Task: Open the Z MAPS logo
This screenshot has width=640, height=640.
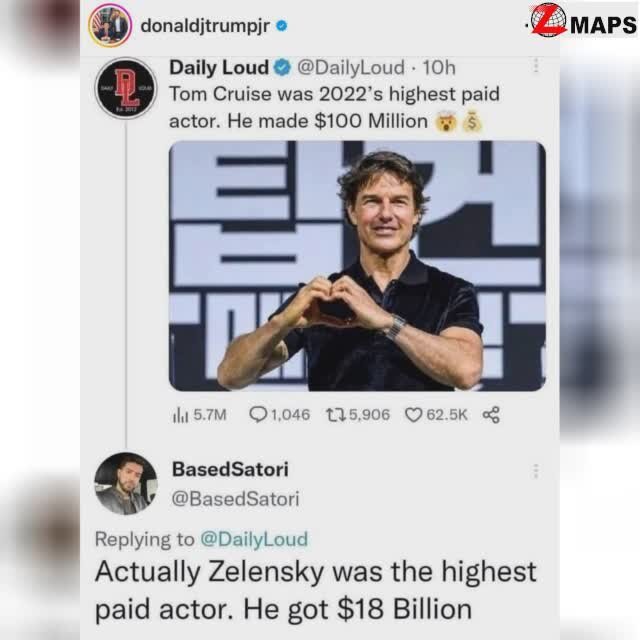Action: pos(583,20)
